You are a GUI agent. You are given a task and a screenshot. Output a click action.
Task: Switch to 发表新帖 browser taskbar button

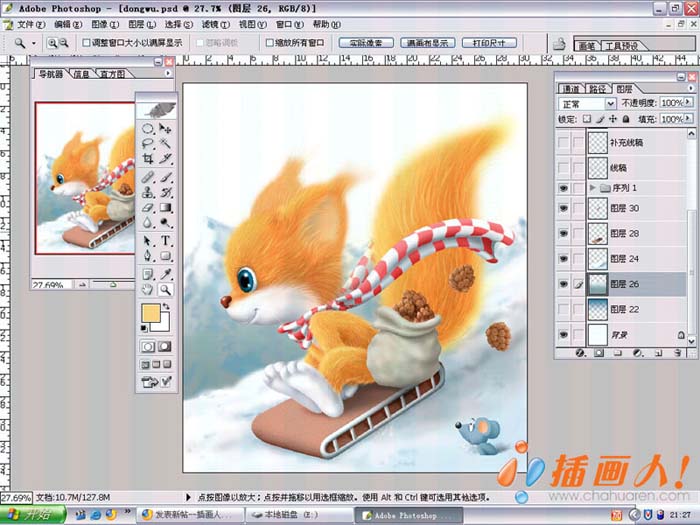point(190,515)
